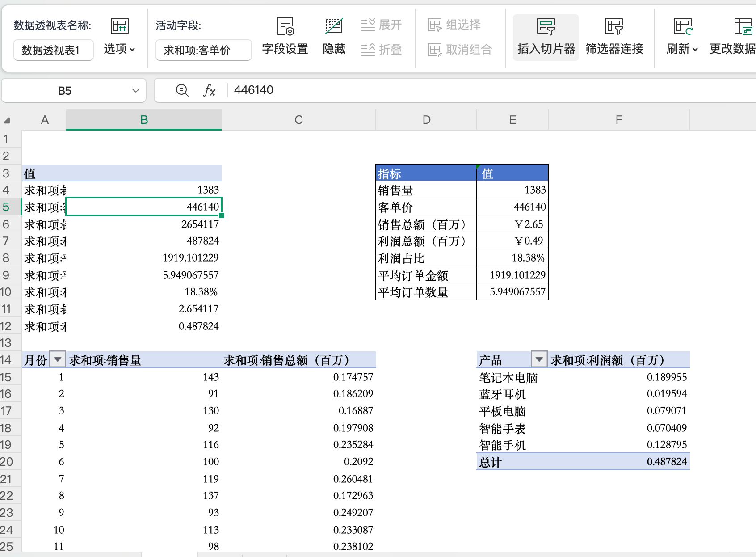Click the fx insert function icon
756x557 pixels.
tap(209, 90)
